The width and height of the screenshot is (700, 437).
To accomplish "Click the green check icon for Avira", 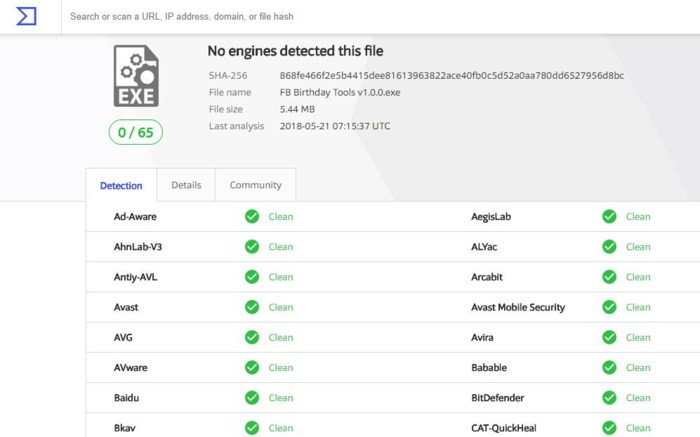I will pyautogui.click(x=609, y=337).
